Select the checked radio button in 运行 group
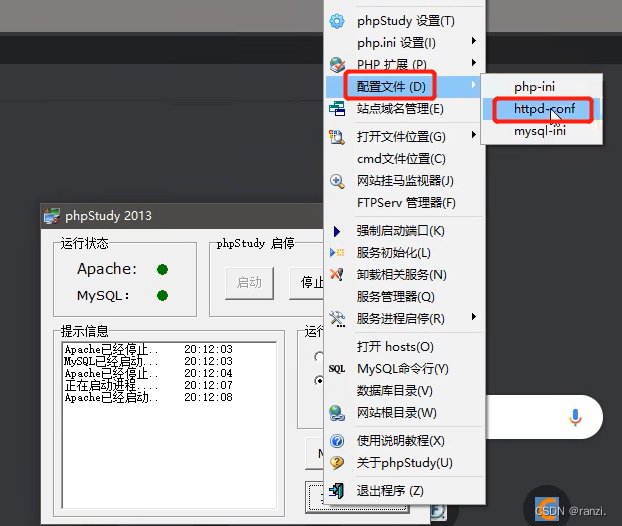This screenshot has height=526, width=622. 319,381
